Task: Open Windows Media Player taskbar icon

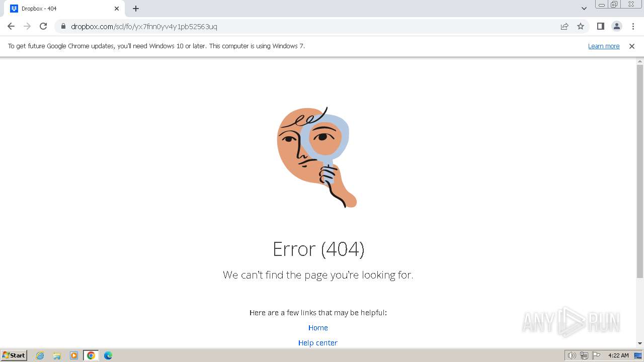Action: click(74, 355)
